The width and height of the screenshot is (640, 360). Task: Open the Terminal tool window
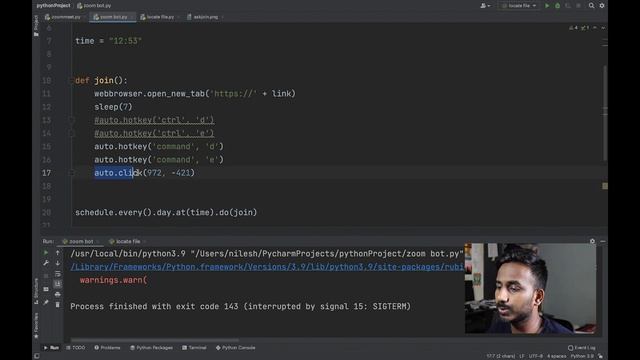(194, 348)
